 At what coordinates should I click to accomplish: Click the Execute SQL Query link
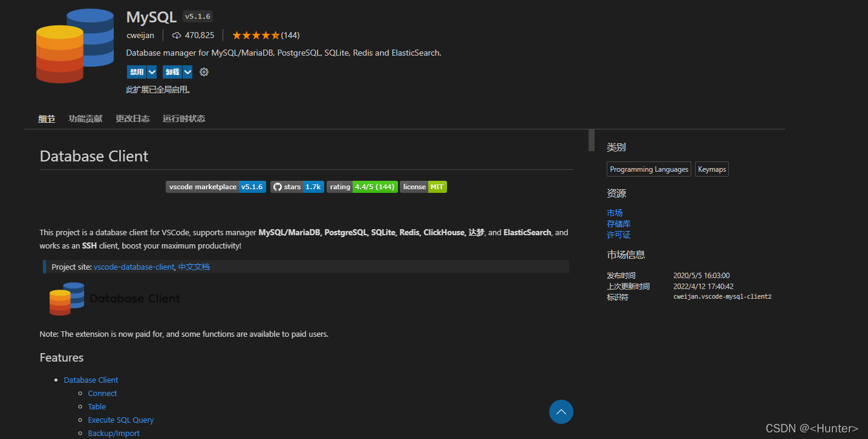[121, 420]
